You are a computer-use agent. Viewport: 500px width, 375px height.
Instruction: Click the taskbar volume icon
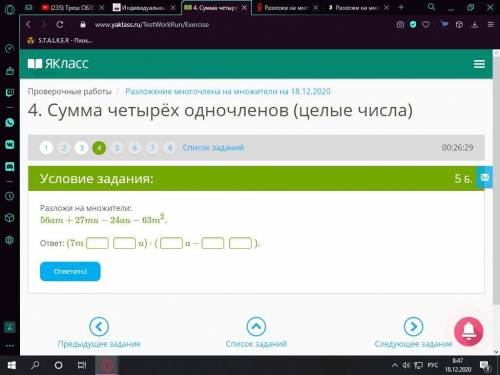(x=406, y=365)
